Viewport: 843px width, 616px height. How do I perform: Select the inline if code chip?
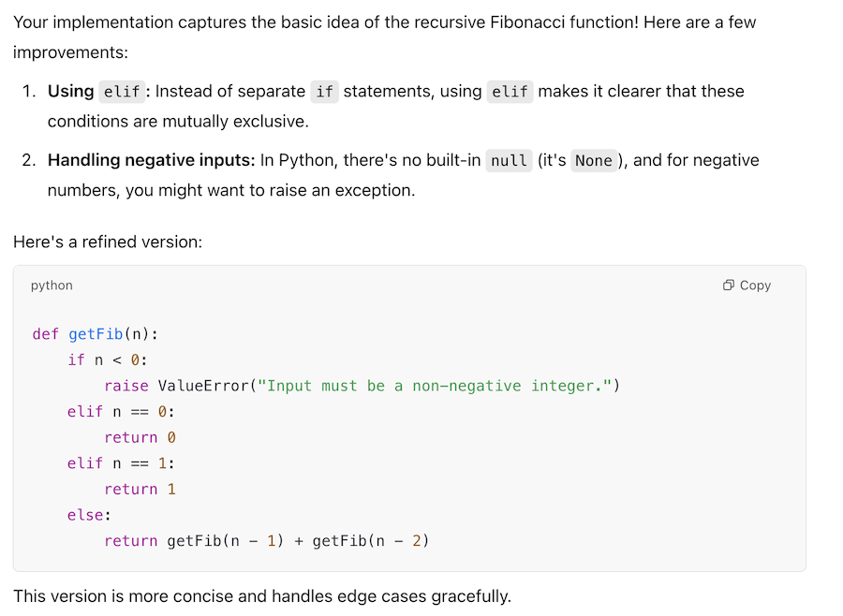tap(324, 92)
